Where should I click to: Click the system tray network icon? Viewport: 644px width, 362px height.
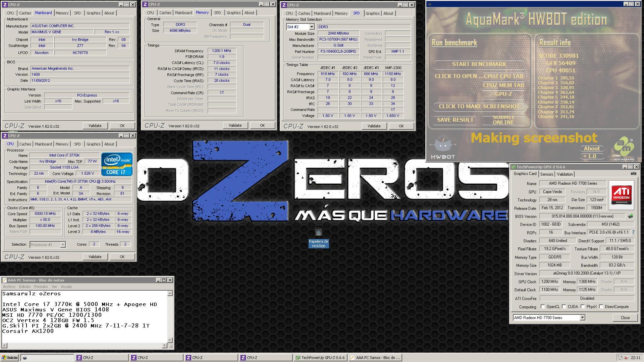tap(621, 358)
